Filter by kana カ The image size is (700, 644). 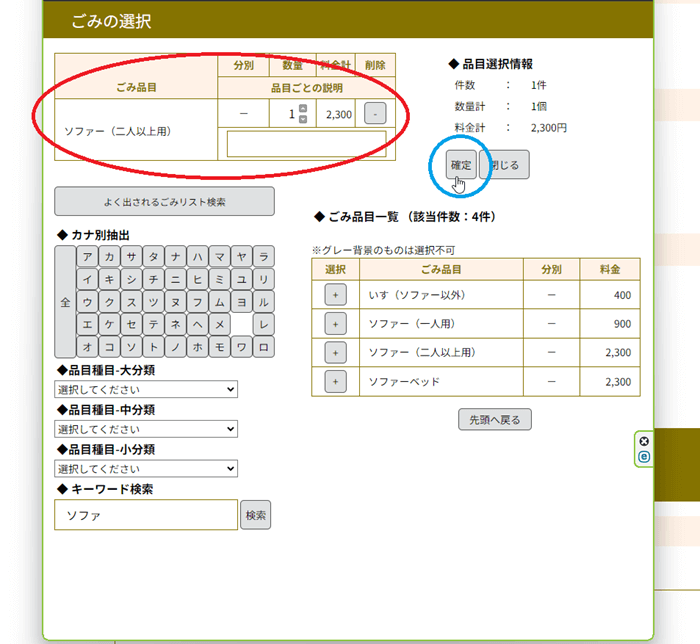pyautogui.click(x=109, y=257)
